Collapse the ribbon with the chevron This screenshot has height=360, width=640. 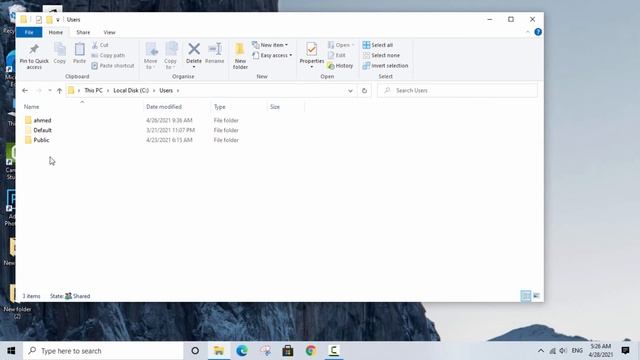click(x=527, y=32)
